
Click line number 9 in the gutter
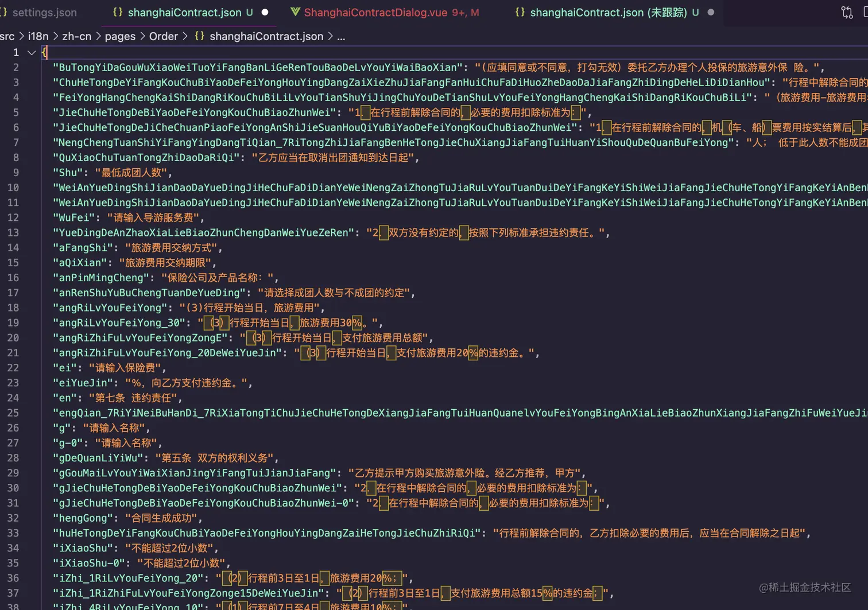click(16, 172)
